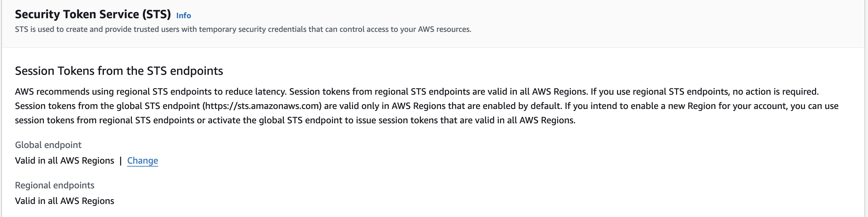This screenshot has width=868, height=217.
Task: Click Session Tokens from the STS endpoints heading
Action: coord(119,71)
